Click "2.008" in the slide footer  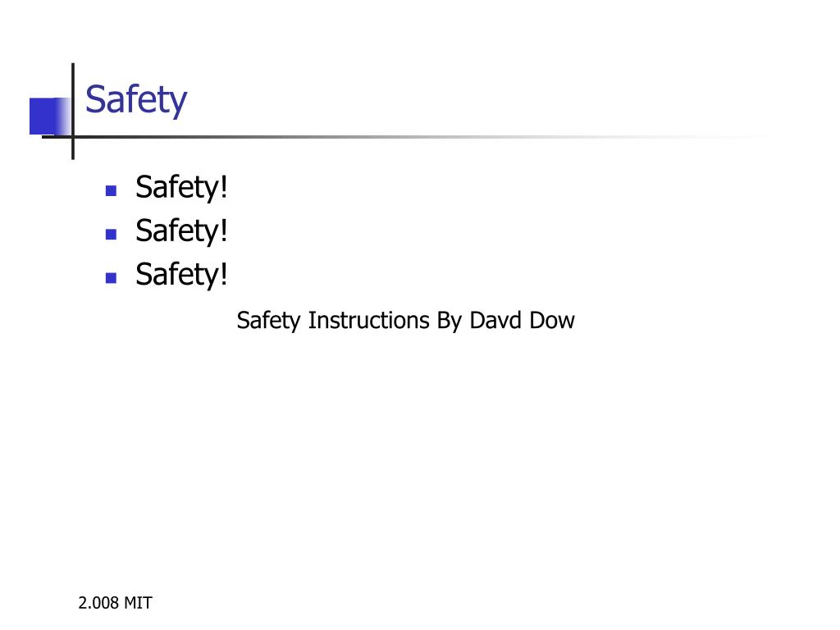(98, 603)
